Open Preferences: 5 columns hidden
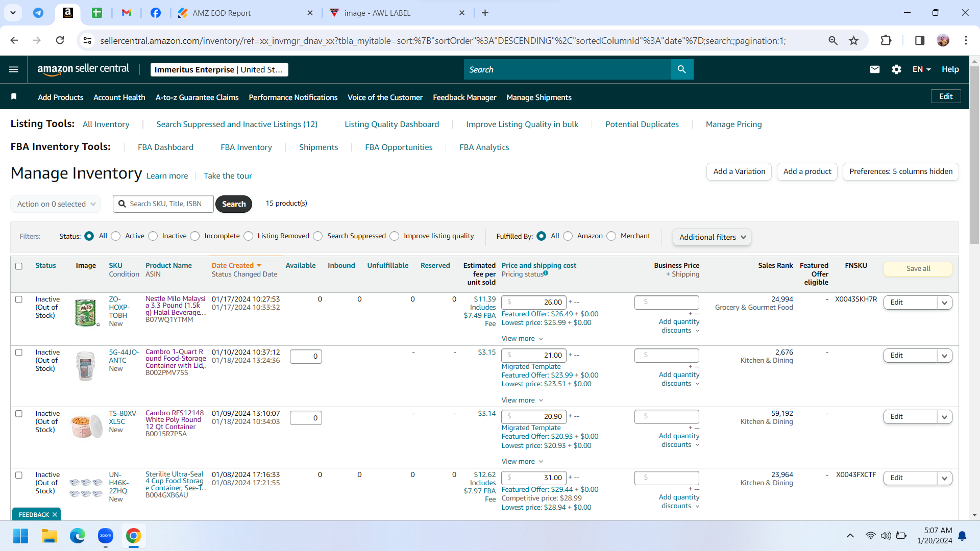 pos(901,171)
